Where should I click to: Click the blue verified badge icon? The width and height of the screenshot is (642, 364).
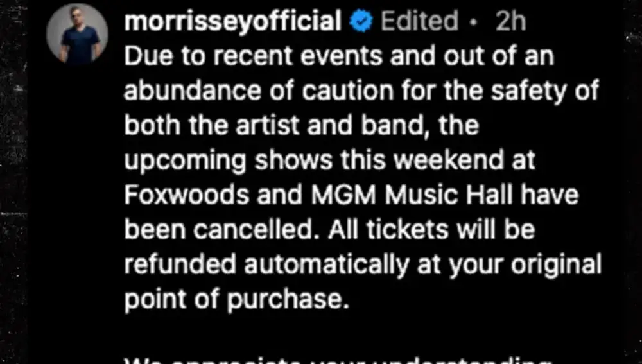point(361,21)
